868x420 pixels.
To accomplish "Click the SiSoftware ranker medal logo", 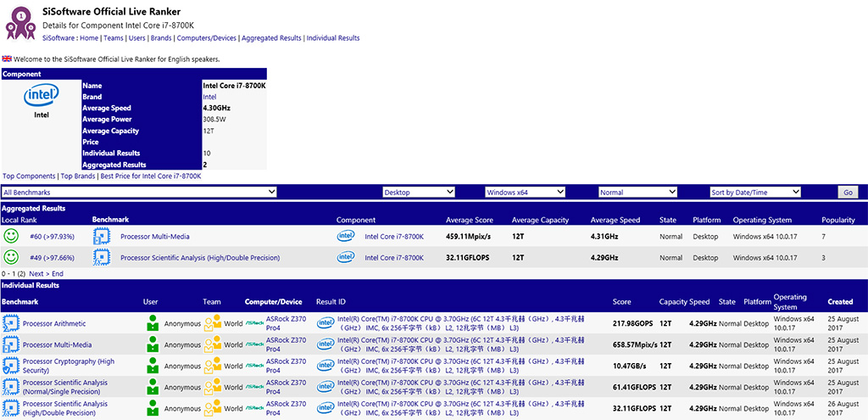I will coord(20,21).
